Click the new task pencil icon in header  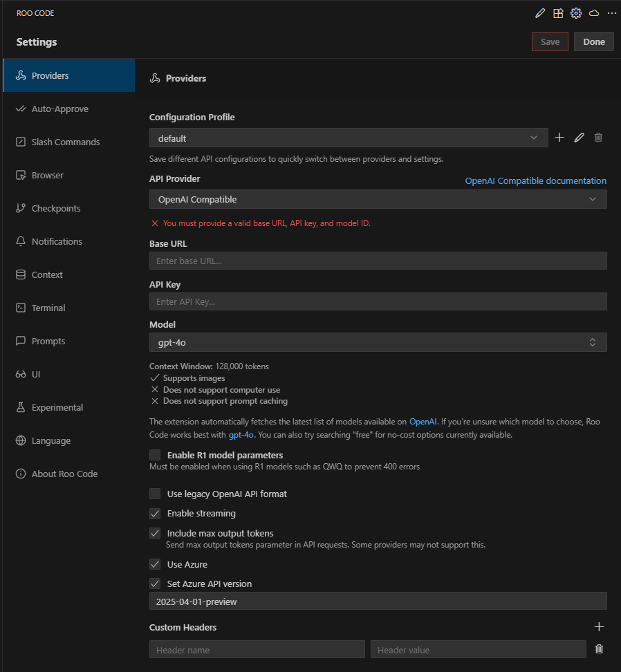[x=540, y=13]
